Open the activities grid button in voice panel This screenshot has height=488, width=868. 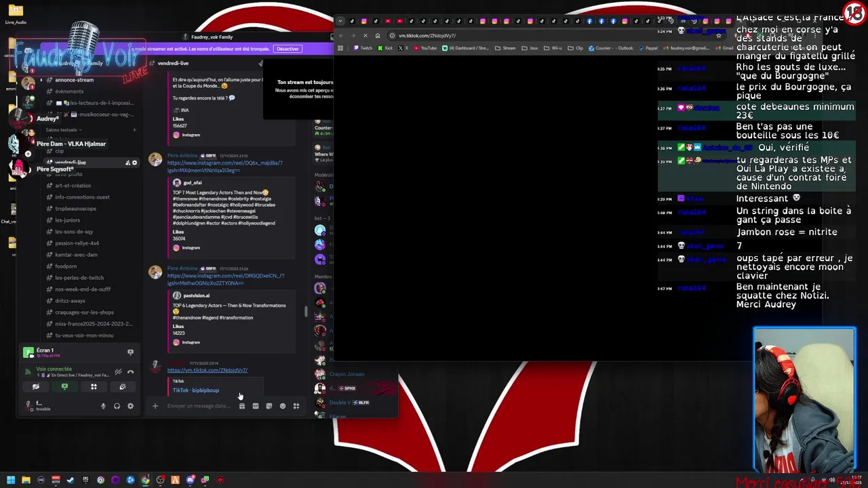pyautogui.click(x=94, y=387)
